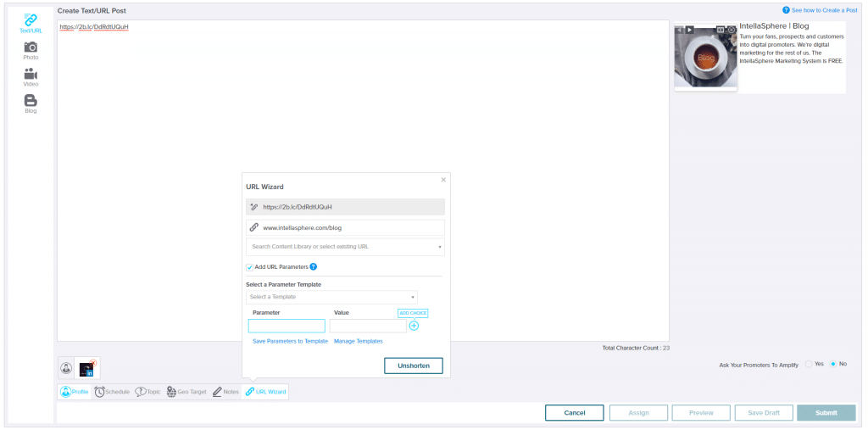Click the plus icon to add parameter choice
The width and height of the screenshot is (868, 430).
click(414, 326)
